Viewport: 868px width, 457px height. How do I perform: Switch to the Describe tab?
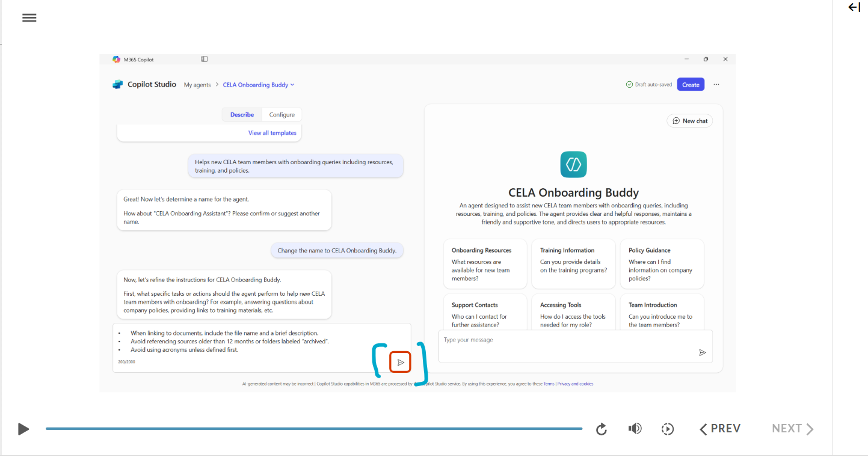click(x=242, y=115)
